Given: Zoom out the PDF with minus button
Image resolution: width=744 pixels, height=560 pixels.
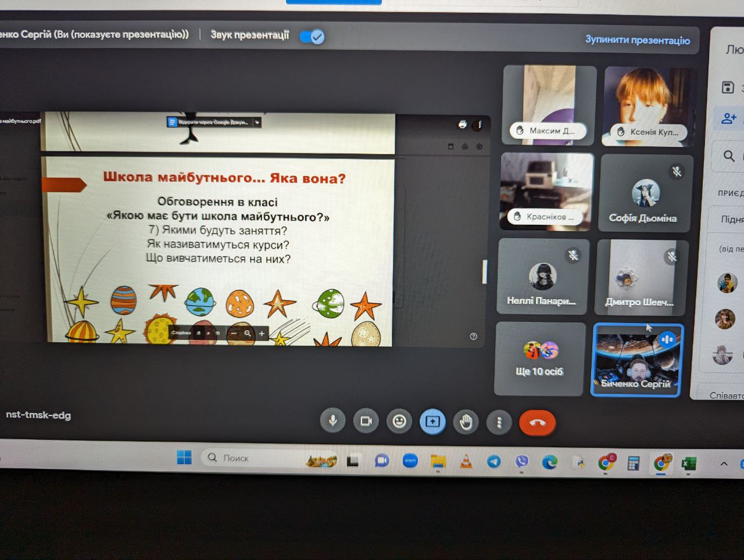Looking at the screenshot, I should (x=234, y=333).
